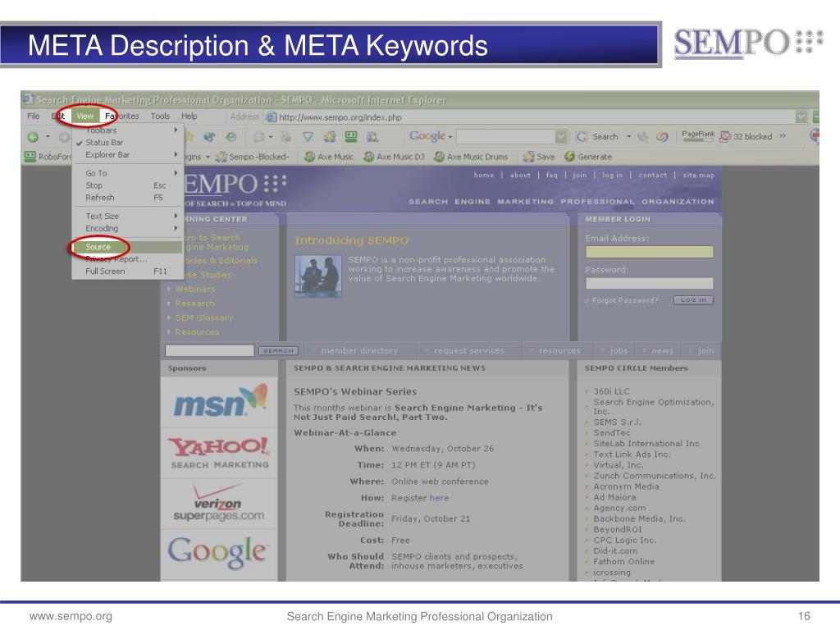Open the member directory nav link

pos(359,351)
